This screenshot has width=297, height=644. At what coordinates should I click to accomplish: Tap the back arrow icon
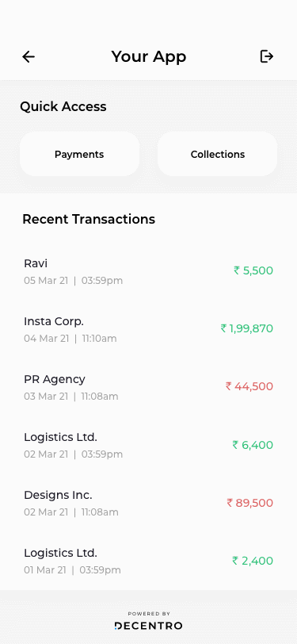29,56
